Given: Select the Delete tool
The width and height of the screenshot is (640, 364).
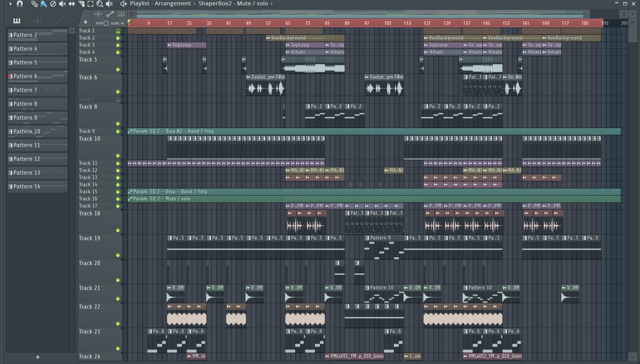Looking at the screenshot, I should click(x=53, y=4).
